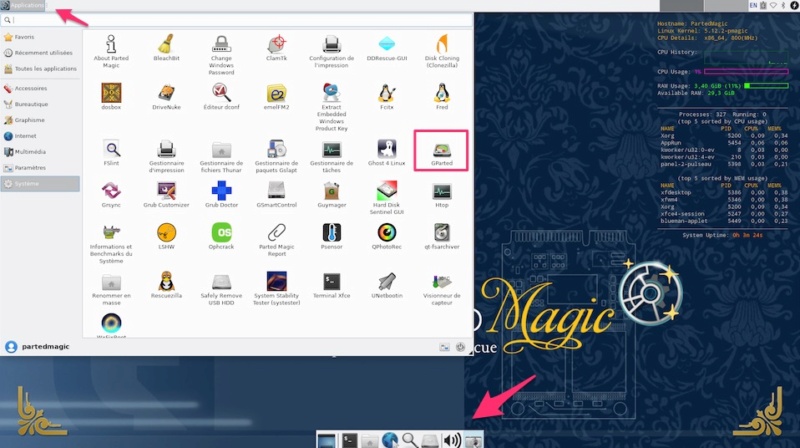Launch BleachBit cleaner
Viewport: 800px width, 448px height.
(166, 47)
